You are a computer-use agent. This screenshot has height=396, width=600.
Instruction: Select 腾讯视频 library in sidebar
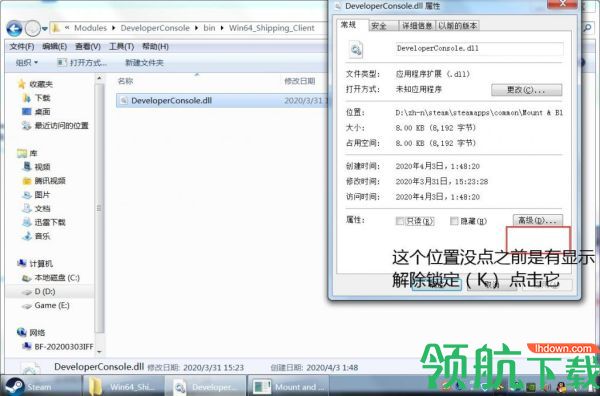(x=50, y=181)
